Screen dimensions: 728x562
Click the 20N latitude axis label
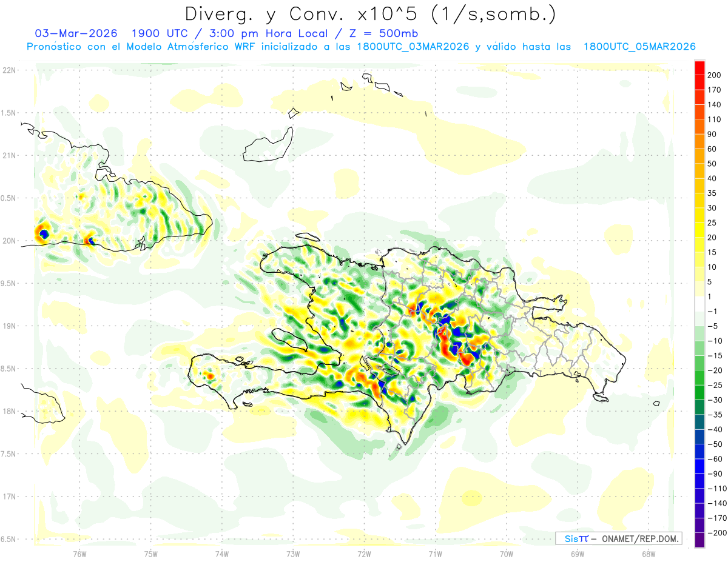(x=8, y=241)
